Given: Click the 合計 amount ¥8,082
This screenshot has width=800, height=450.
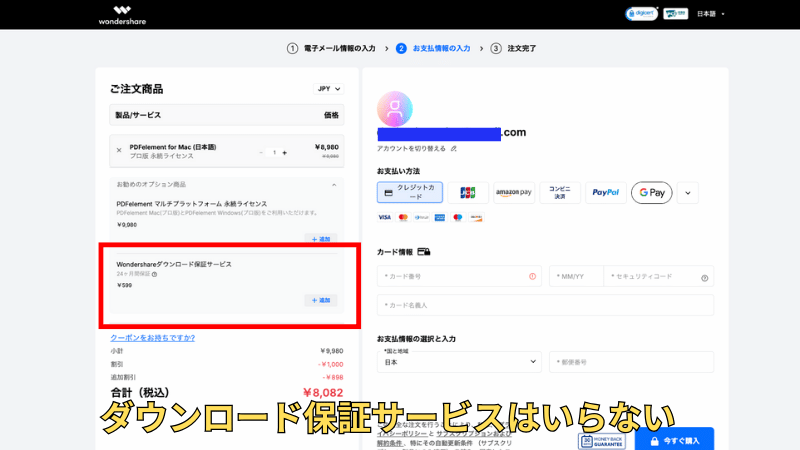Looking at the screenshot, I should pos(323,392).
